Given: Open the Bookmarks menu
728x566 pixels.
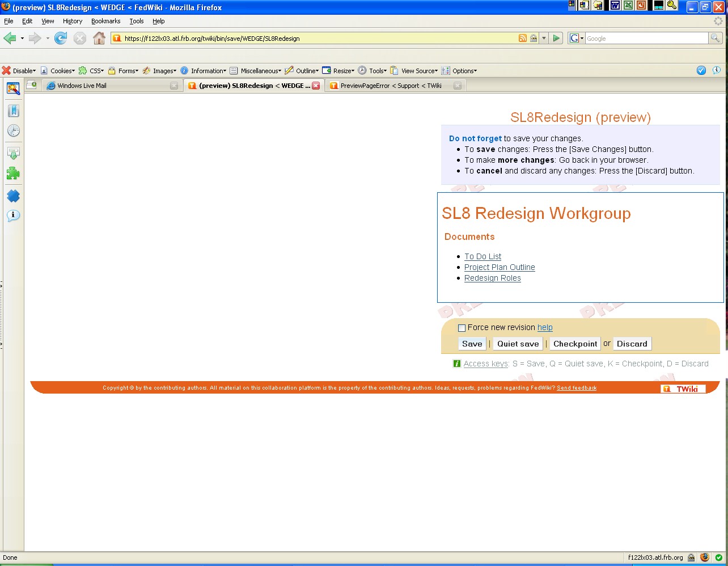Looking at the screenshot, I should pyautogui.click(x=105, y=21).
